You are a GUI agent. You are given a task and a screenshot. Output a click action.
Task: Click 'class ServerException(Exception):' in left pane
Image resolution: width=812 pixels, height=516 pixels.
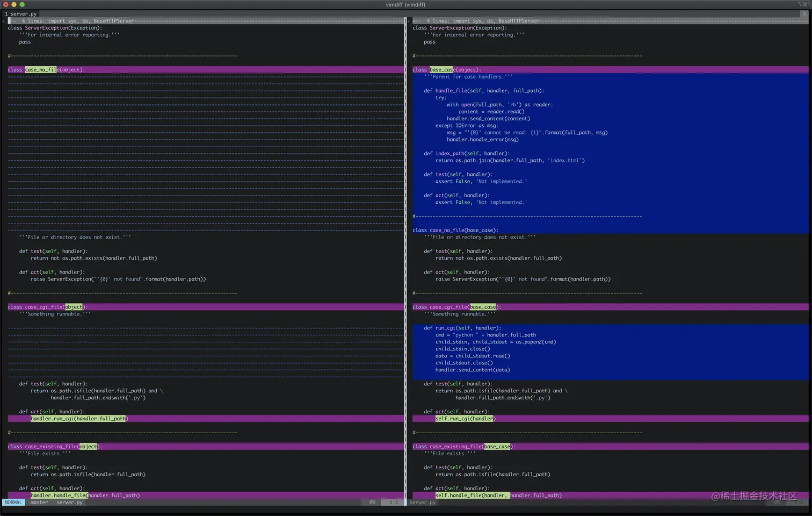(x=55, y=28)
